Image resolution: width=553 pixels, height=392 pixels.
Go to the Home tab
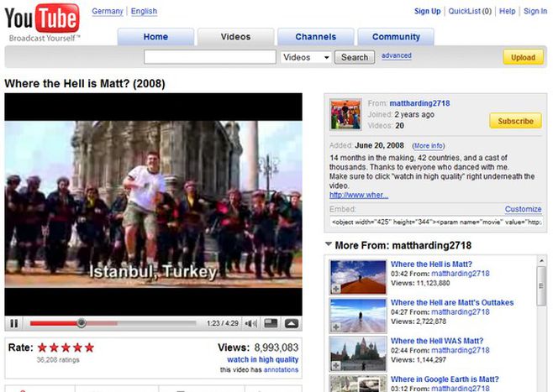[155, 37]
